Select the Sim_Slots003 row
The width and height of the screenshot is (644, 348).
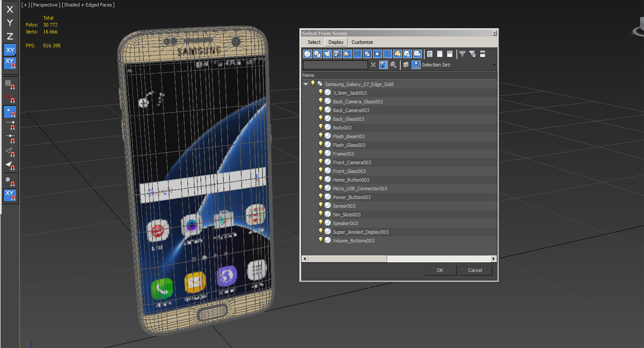pyautogui.click(x=399, y=214)
